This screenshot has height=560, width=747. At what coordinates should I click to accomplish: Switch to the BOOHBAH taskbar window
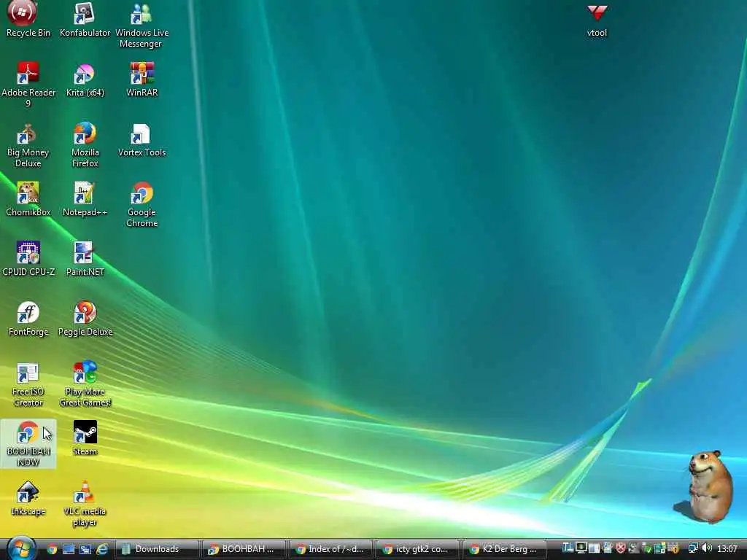(244, 549)
